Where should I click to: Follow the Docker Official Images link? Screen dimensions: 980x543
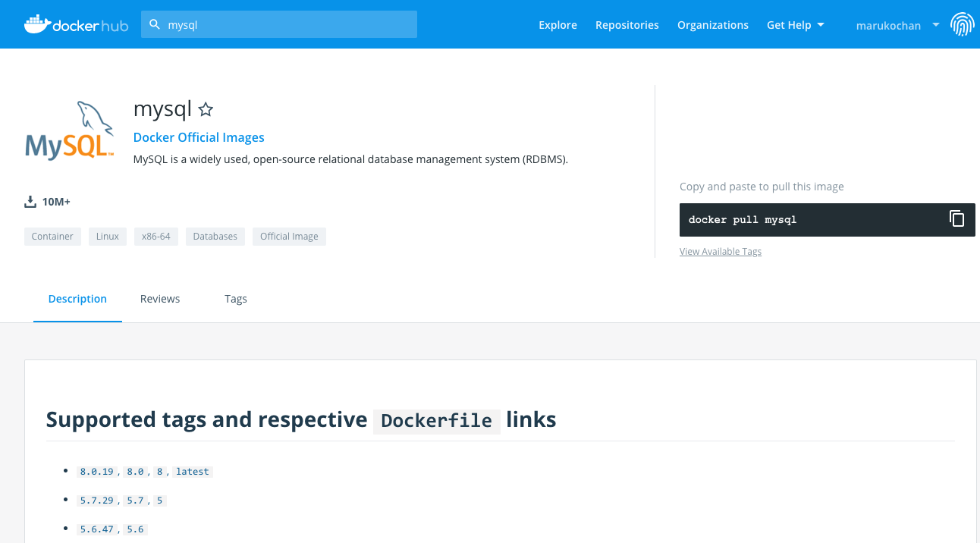pyautogui.click(x=199, y=137)
